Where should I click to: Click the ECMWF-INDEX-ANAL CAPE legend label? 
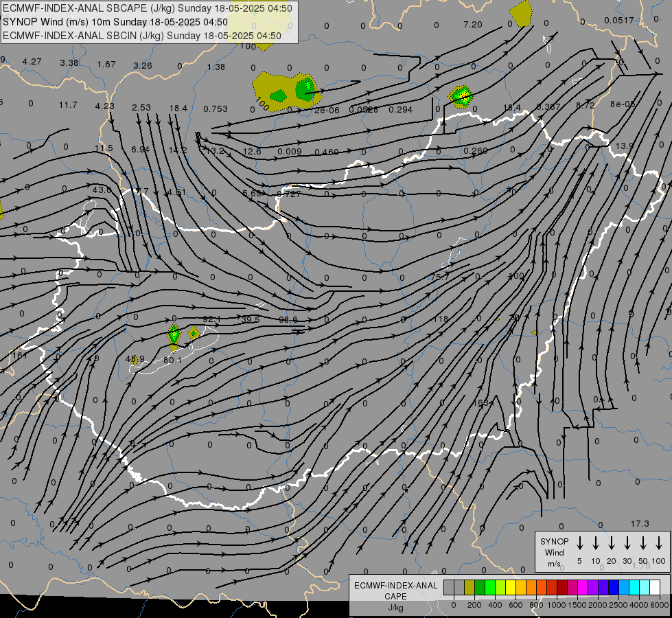[x=395, y=591]
